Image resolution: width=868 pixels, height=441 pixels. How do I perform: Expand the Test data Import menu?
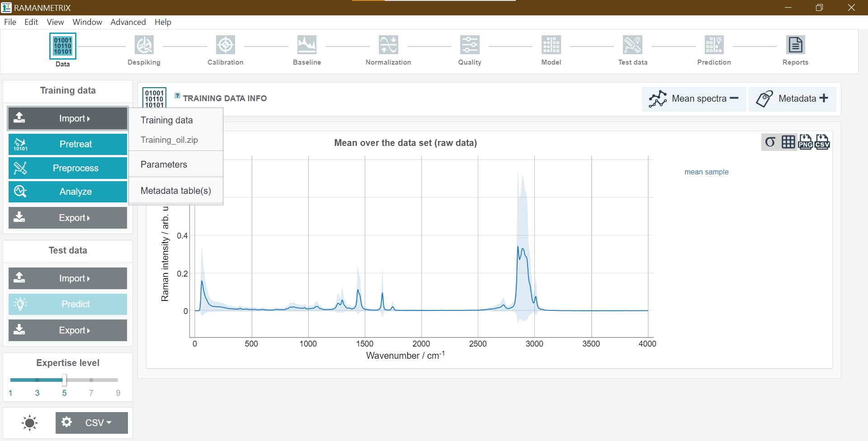68,278
